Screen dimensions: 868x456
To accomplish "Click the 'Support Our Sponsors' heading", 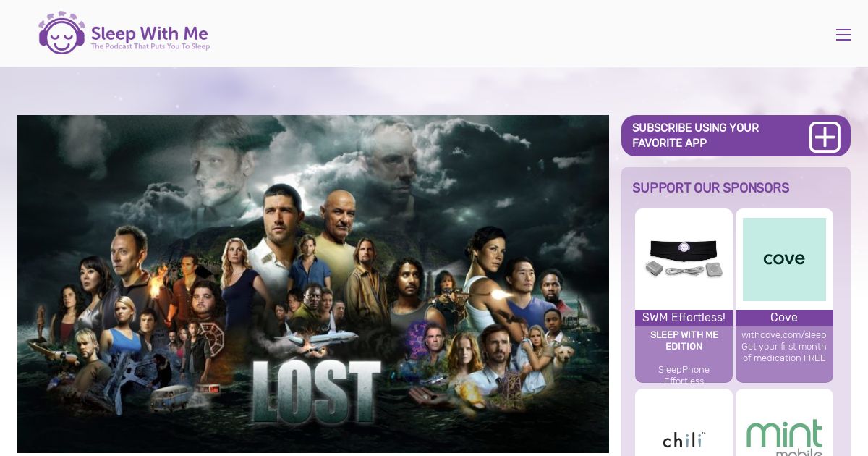I will pyautogui.click(x=710, y=188).
